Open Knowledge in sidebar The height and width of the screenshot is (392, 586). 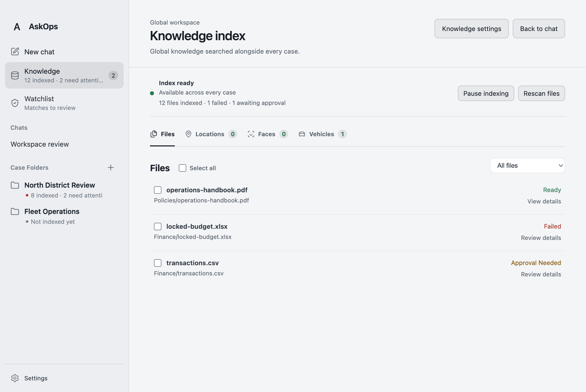coord(64,75)
